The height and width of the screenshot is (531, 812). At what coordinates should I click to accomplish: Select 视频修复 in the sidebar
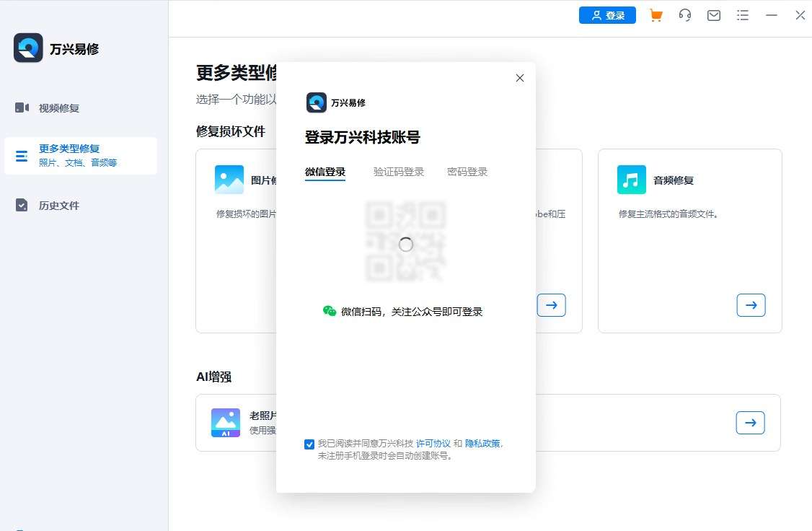tap(59, 107)
